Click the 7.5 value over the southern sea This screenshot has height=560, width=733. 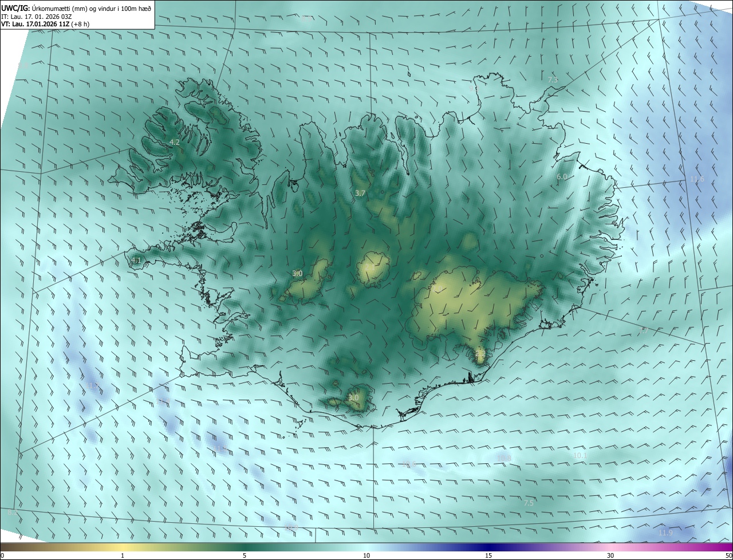(529, 503)
